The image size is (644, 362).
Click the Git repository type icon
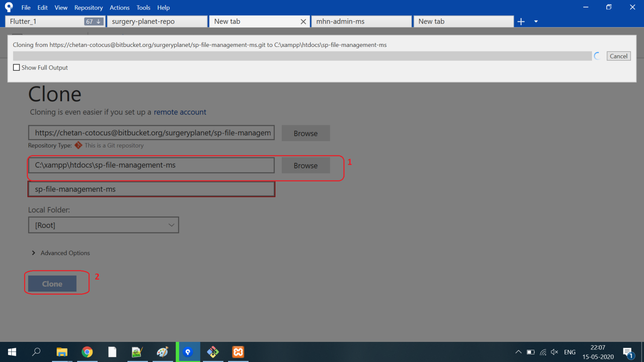(78, 145)
